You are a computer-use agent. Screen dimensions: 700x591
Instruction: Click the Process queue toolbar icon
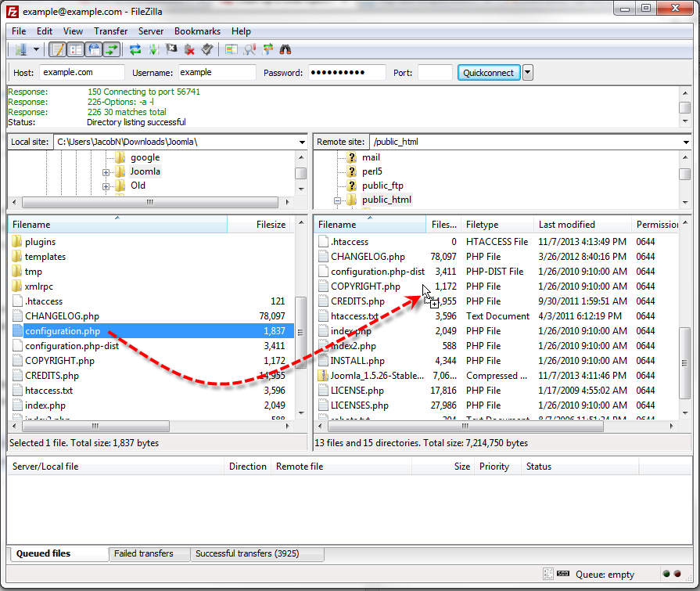point(153,50)
